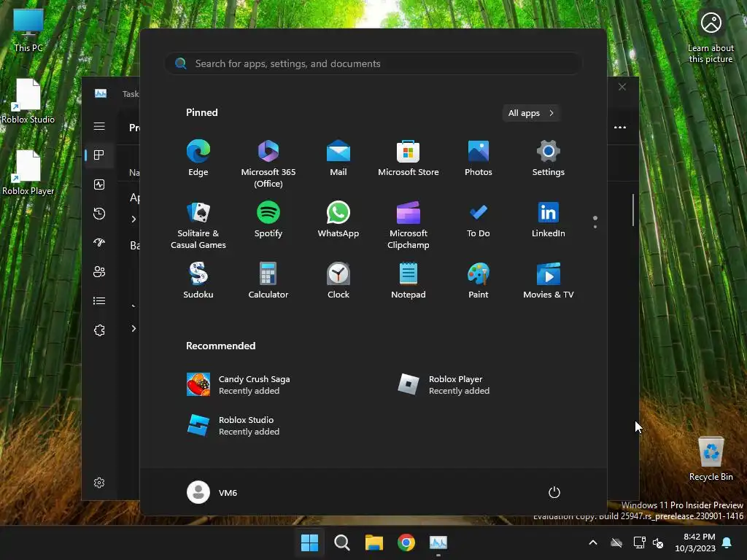Image resolution: width=747 pixels, height=560 pixels.
Task: Launch Spotify
Action: coord(268,219)
